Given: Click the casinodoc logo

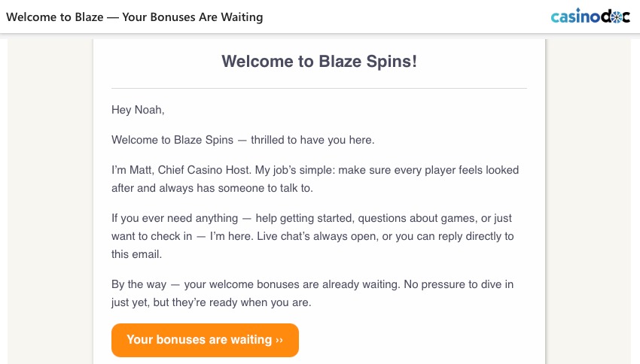Looking at the screenshot, I should [x=590, y=16].
